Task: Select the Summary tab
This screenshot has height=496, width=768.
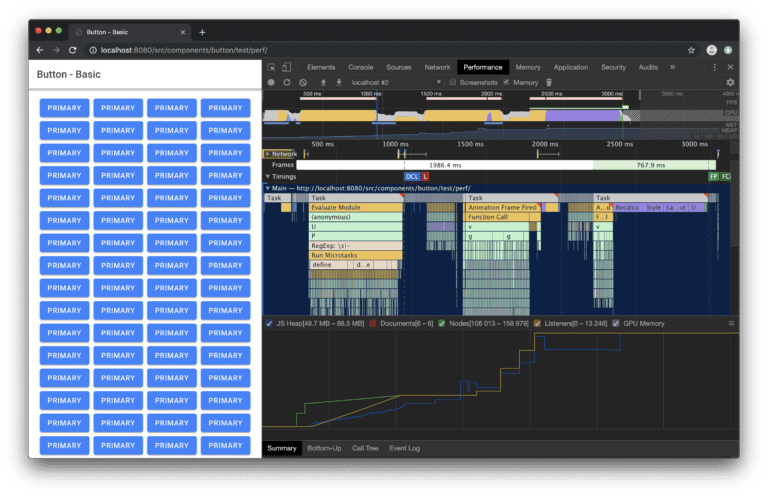Action: point(282,449)
